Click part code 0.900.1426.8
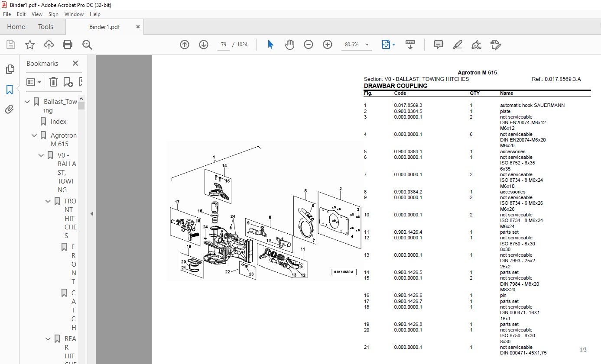The height and width of the screenshot is (364, 601). (x=408, y=324)
